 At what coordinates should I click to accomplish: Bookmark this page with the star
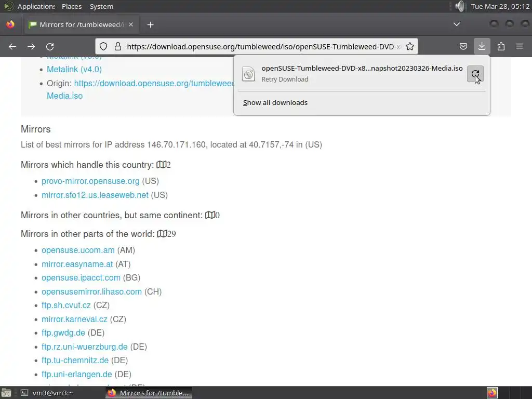(x=410, y=46)
